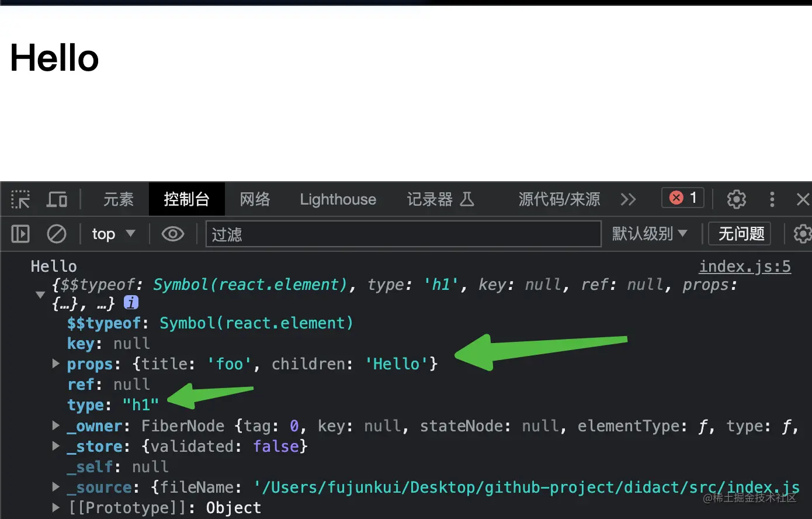
Task: Select the ref: null row
Action: tap(109, 385)
